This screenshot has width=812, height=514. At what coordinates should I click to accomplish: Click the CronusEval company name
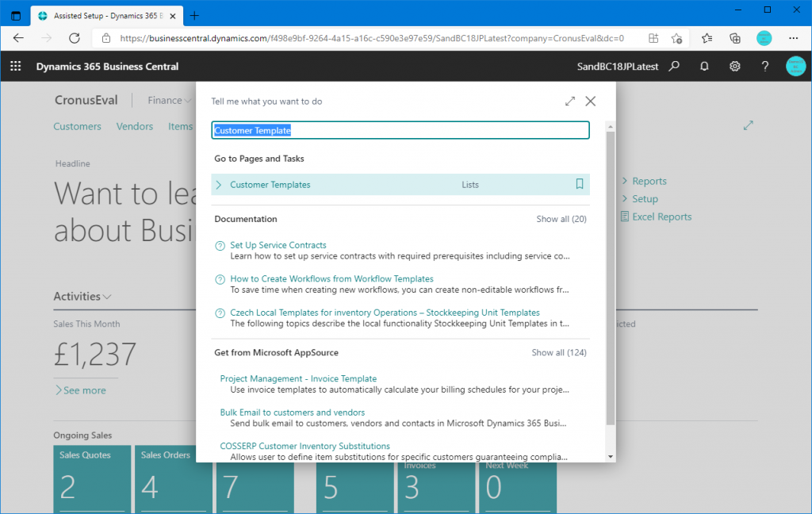click(x=86, y=100)
